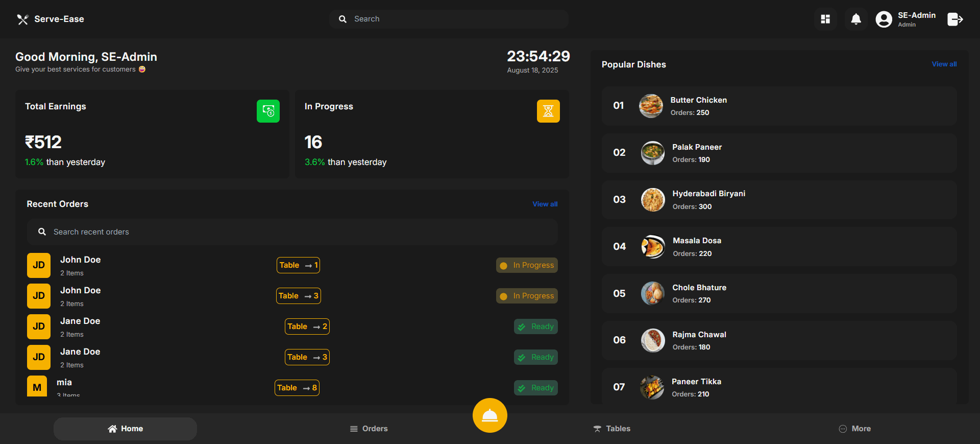980x444 pixels.
Task: Click the August 18, 2025 date
Action: [x=532, y=71]
